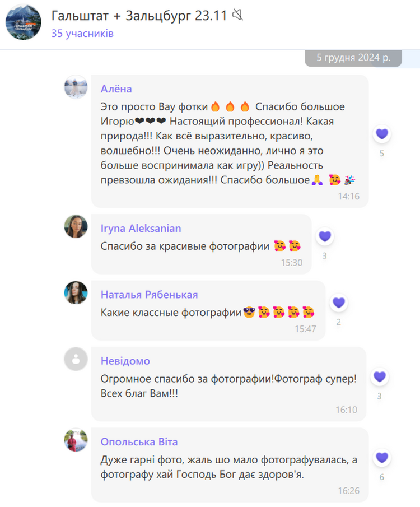The width and height of the screenshot is (420, 507).
Task: Click sender name Алёна
Action: coord(116,89)
